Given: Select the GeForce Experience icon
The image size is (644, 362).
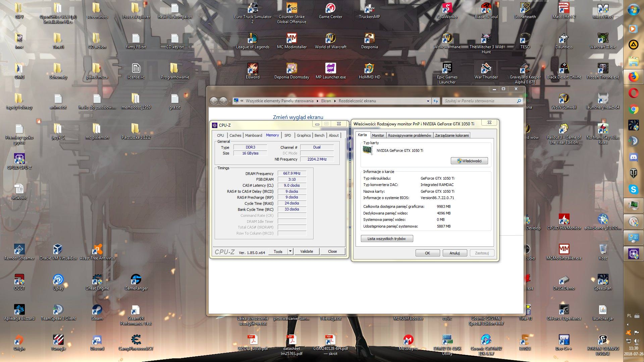Looking at the screenshot, I should [x=564, y=312].
